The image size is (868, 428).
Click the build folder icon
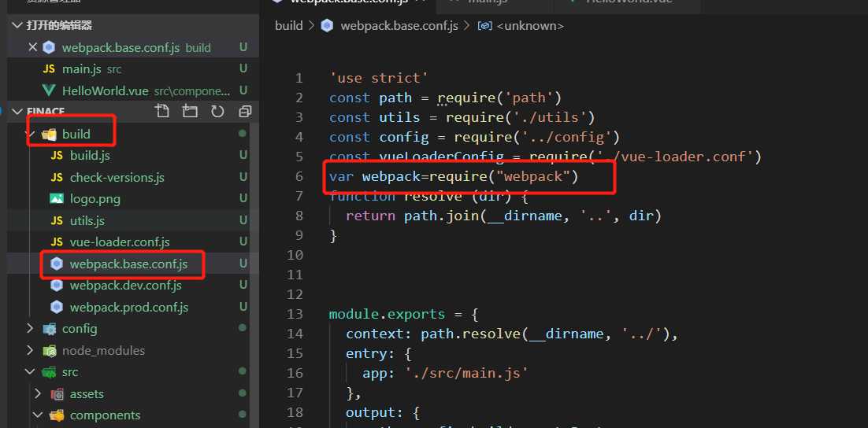coord(50,134)
